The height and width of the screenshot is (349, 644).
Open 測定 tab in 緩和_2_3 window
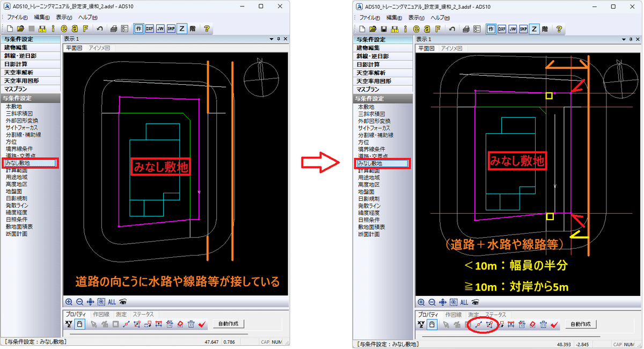[473, 314]
